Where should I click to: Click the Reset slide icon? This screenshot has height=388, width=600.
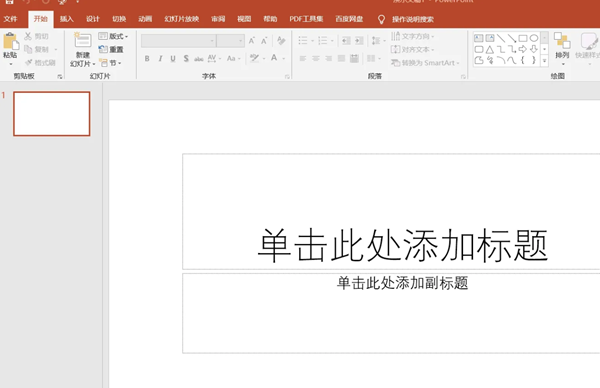(111, 49)
